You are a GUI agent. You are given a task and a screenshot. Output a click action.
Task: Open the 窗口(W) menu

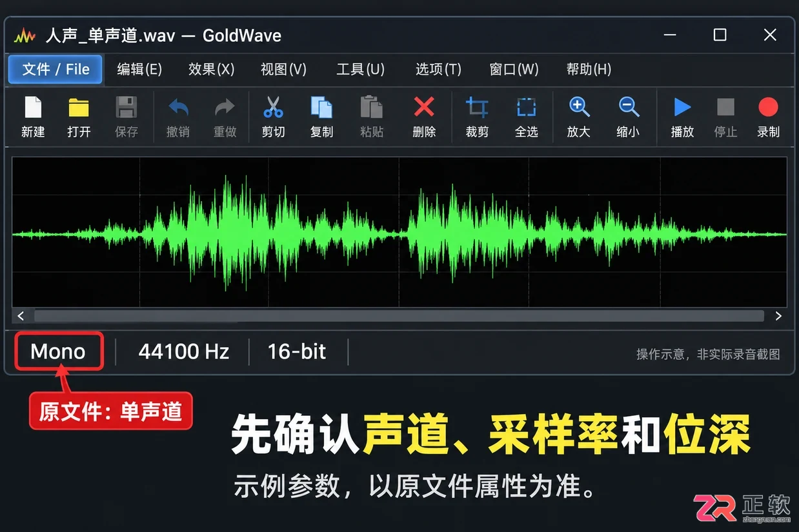tap(514, 69)
